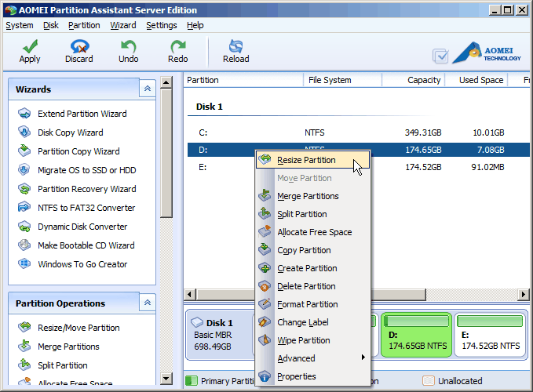
Task: Select the D: 174.65GB NTFS disk block
Action: tap(416, 335)
